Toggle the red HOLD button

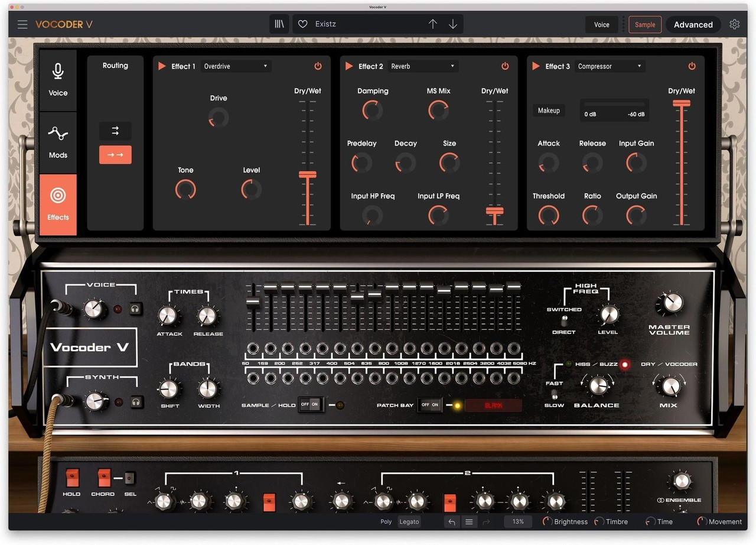[72, 478]
